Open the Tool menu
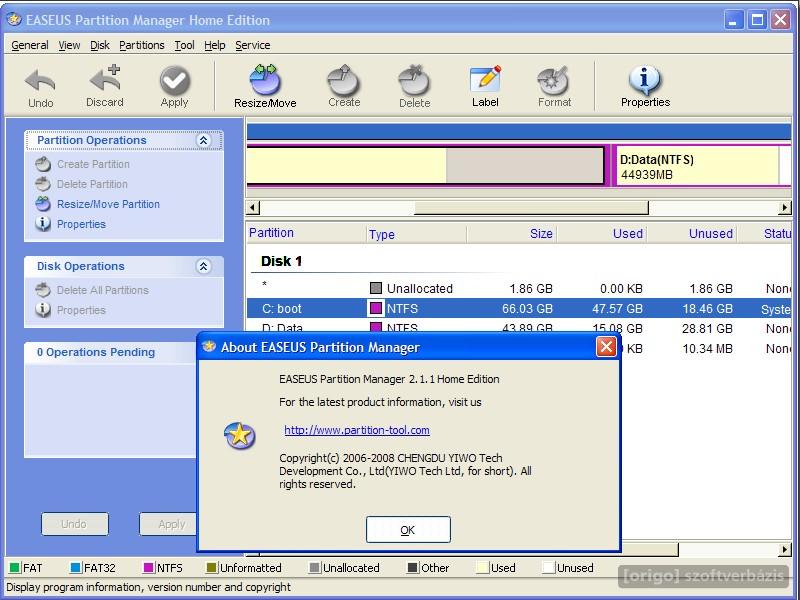800x600 pixels. [x=184, y=45]
